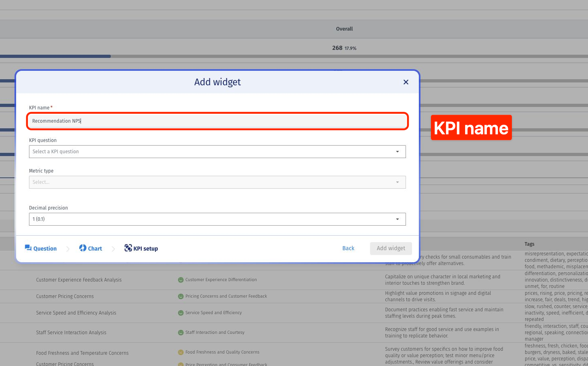Viewport: 588px width, 366px height.
Task: Open the Decimal precision dropdown
Action: point(217,219)
